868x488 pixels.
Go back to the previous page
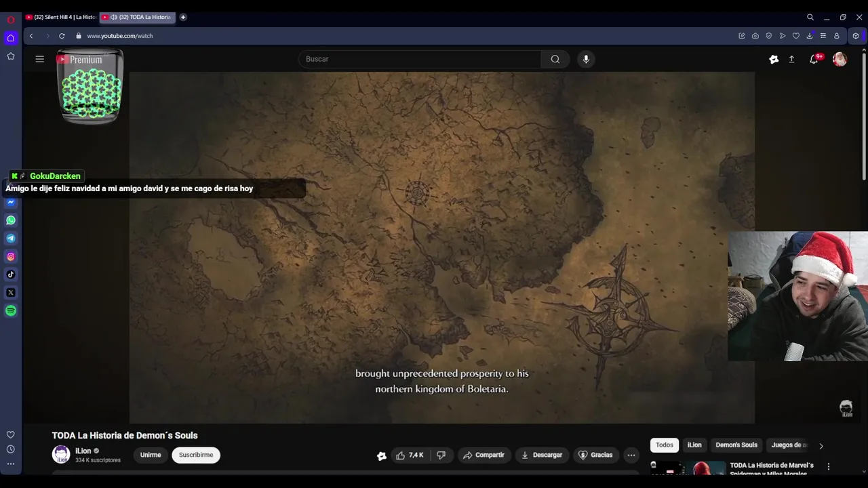pos(31,36)
